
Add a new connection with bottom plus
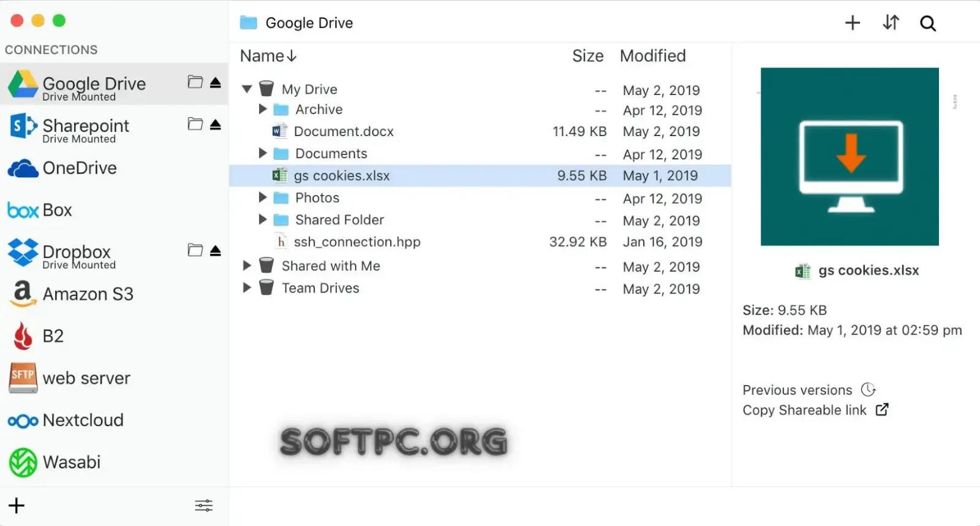click(17, 505)
